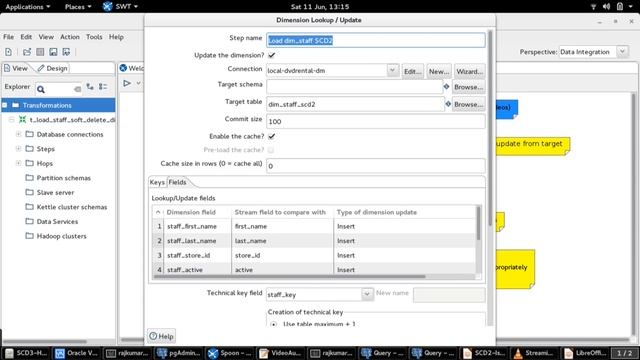This screenshot has height=360, width=640.
Task: Open the Action menu
Action: (70, 37)
